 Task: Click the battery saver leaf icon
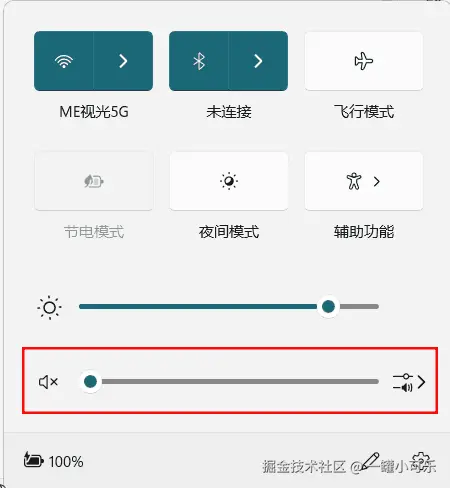(x=94, y=181)
